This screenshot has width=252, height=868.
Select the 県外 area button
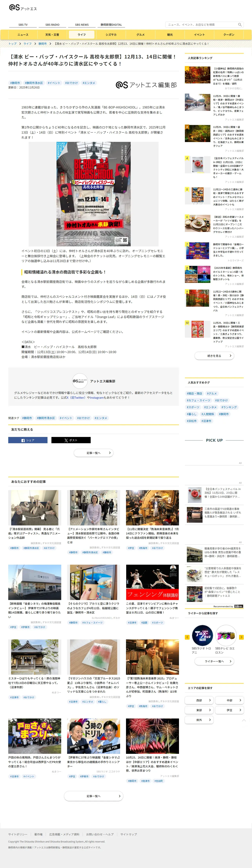(199, 720)
